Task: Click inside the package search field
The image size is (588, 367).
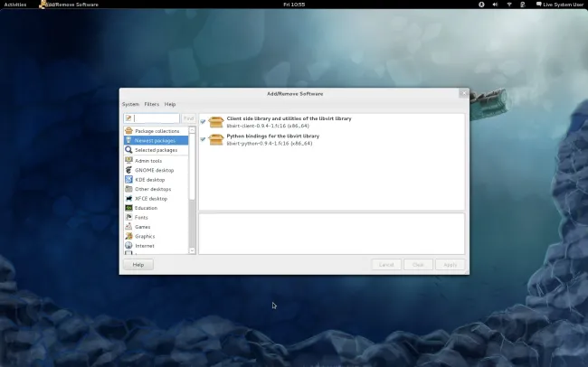Action: (x=156, y=118)
